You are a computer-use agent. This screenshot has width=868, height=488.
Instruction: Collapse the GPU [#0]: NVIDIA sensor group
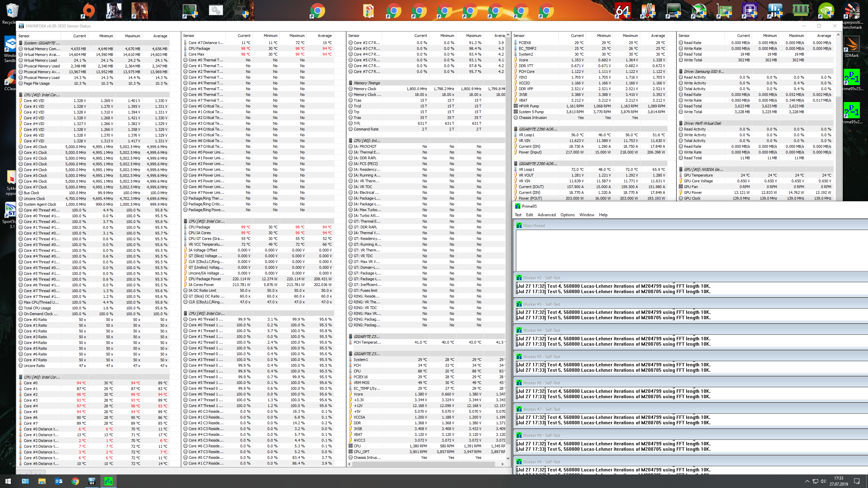(755, 169)
